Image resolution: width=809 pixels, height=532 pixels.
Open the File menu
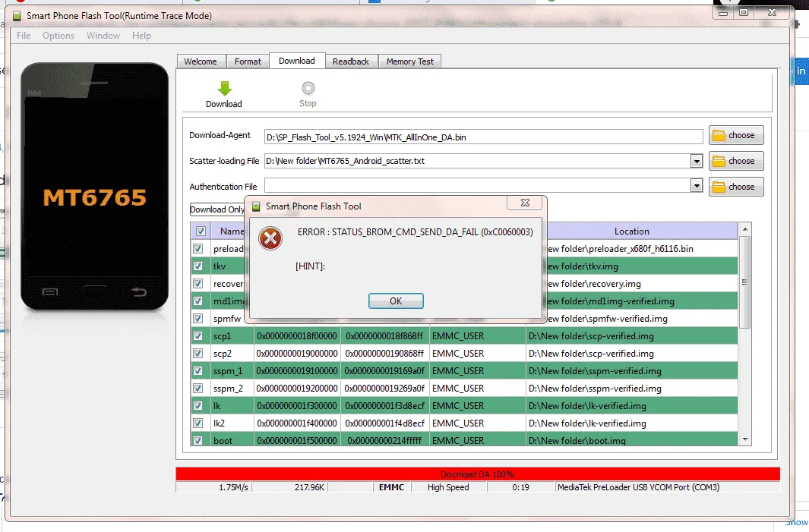24,36
